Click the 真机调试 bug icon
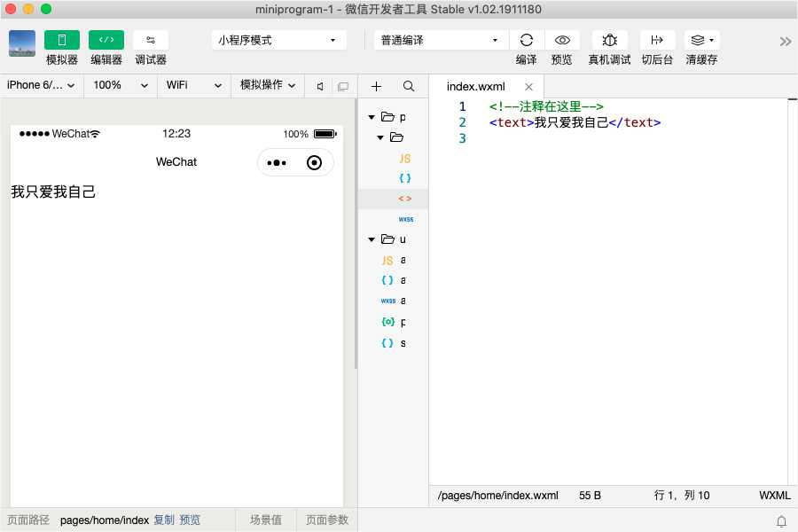The height and width of the screenshot is (532, 798). (609, 40)
